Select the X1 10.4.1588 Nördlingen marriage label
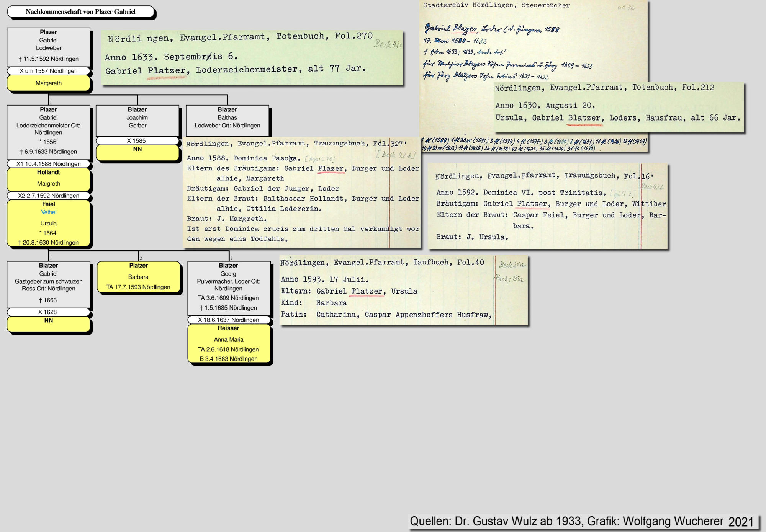 (x=49, y=164)
